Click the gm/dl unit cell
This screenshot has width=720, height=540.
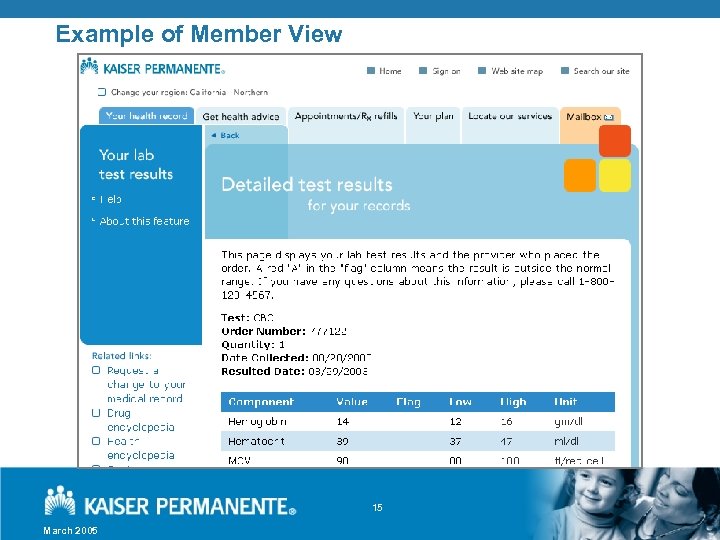568,422
